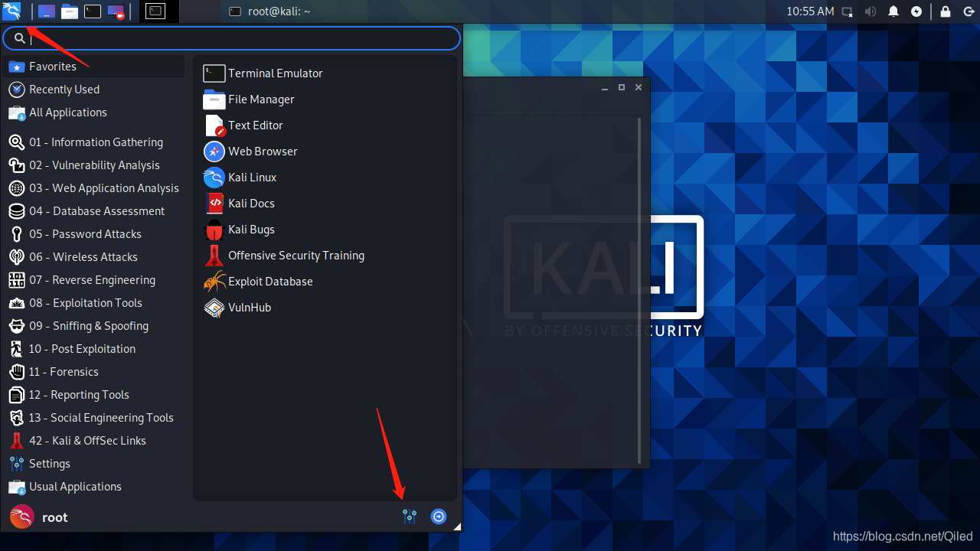This screenshot has width=980, height=551.
Task: Open 07 - Reverse Engineering category
Action: (93, 280)
